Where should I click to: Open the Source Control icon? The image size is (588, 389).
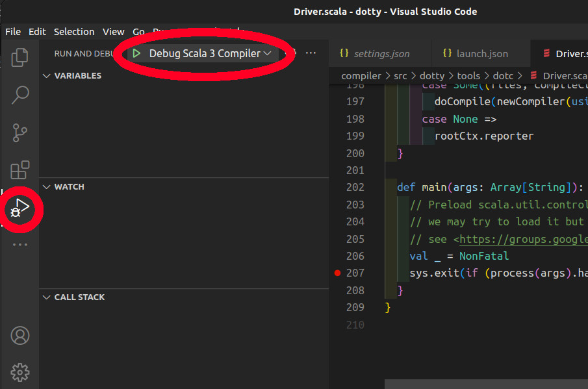[19, 132]
